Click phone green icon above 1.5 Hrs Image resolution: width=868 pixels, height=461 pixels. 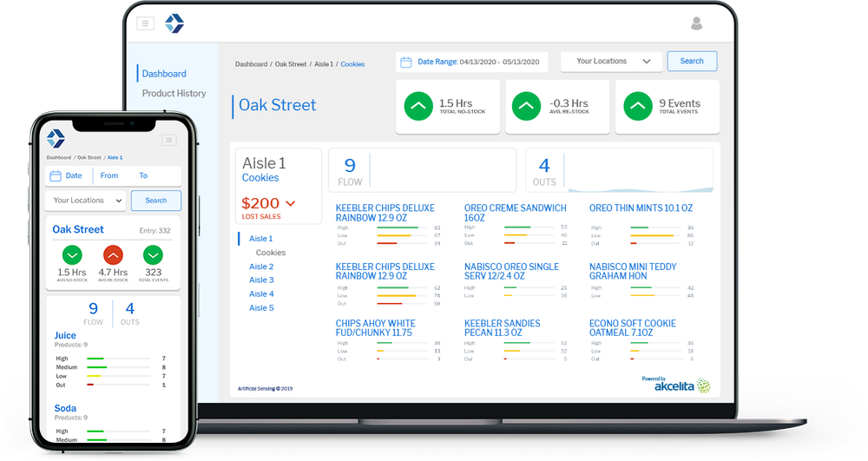coord(72,255)
